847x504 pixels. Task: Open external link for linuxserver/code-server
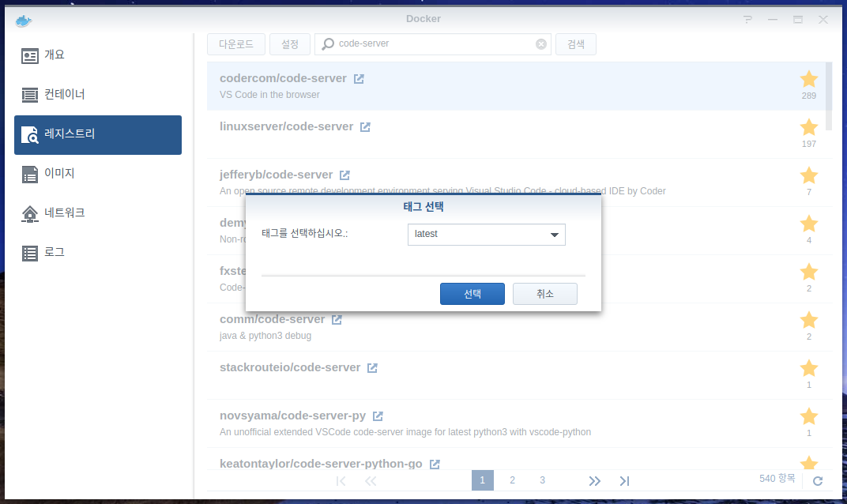(x=365, y=127)
